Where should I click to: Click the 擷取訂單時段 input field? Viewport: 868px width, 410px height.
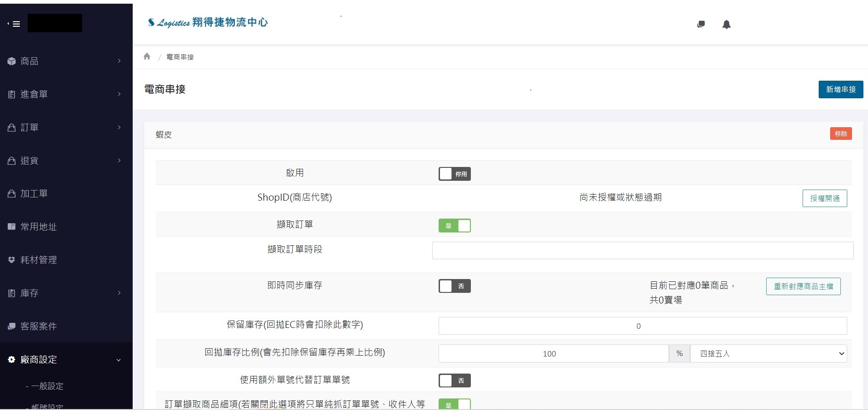click(643, 250)
